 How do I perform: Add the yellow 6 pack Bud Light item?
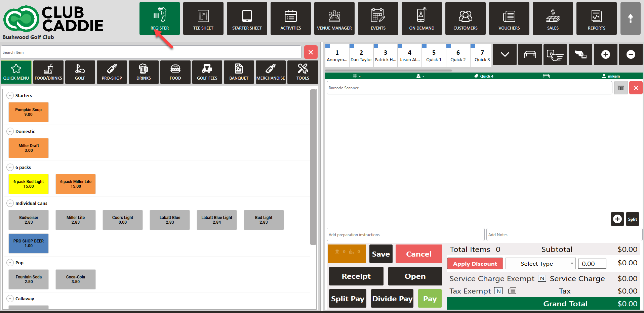[x=29, y=184]
